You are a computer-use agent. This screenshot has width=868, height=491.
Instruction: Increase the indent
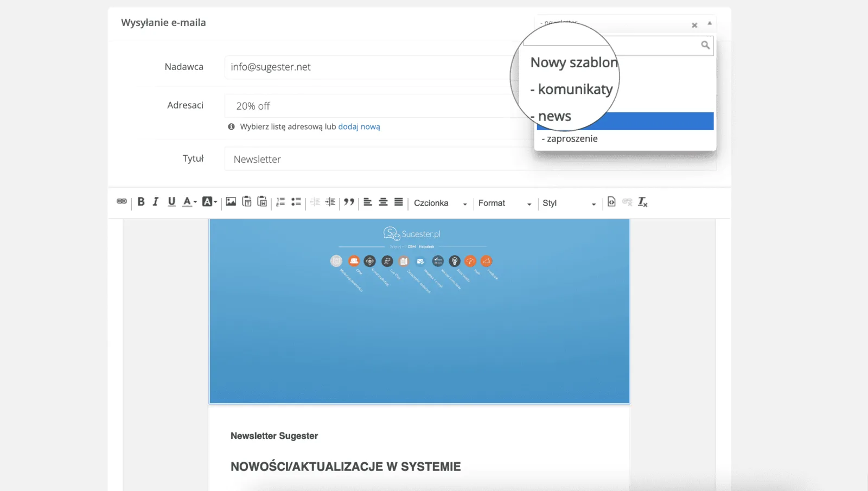pyautogui.click(x=330, y=202)
